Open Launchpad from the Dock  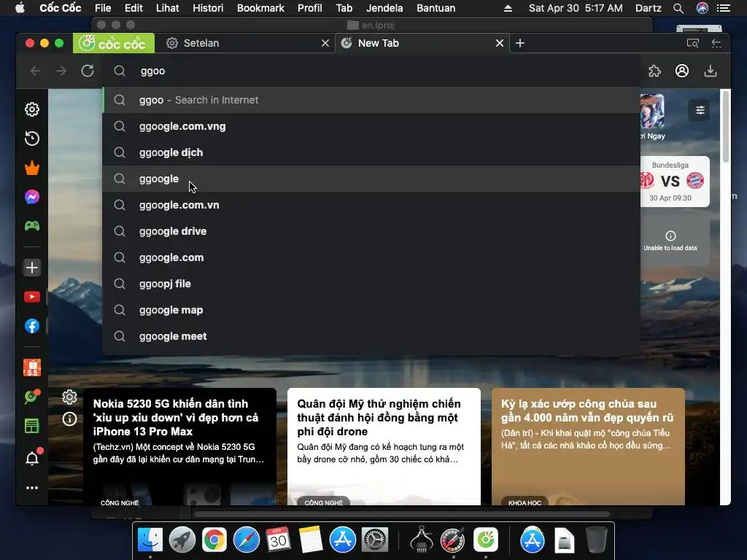coord(182,540)
